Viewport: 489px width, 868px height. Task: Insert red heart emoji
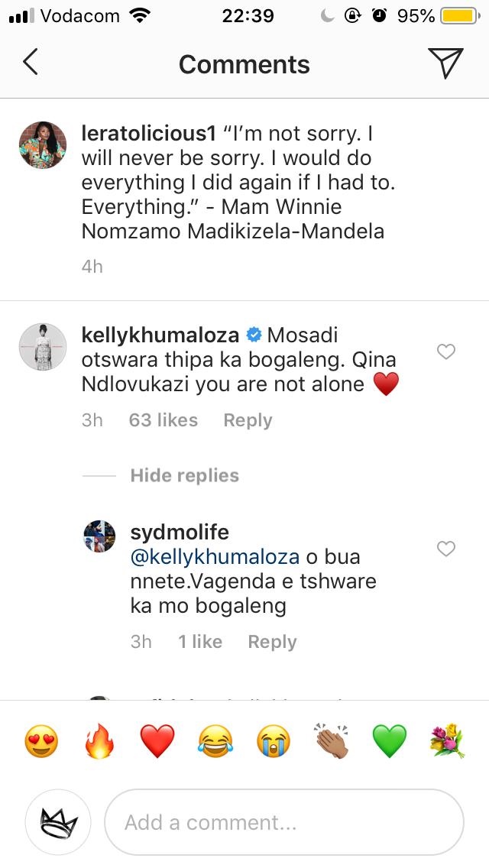(157, 742)
